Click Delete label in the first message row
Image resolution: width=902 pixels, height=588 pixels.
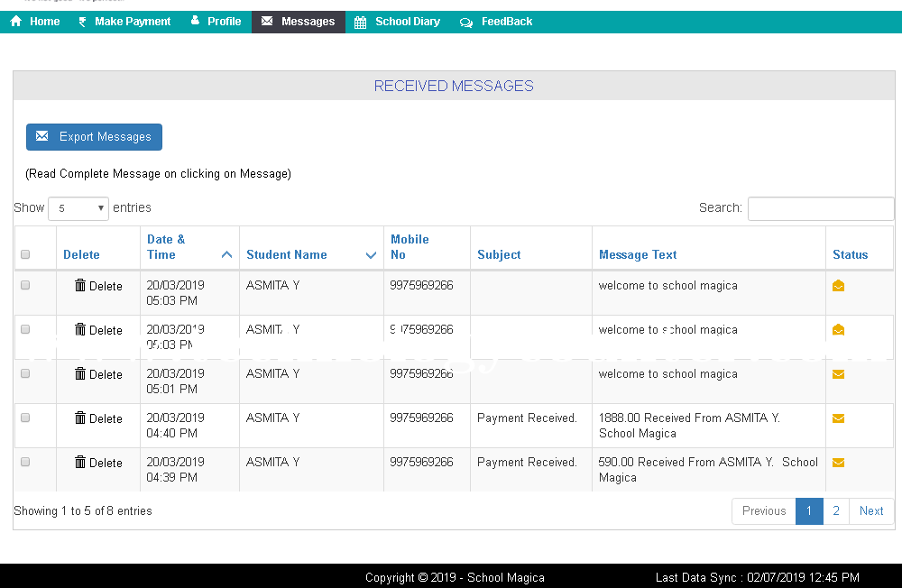(106, 286)
